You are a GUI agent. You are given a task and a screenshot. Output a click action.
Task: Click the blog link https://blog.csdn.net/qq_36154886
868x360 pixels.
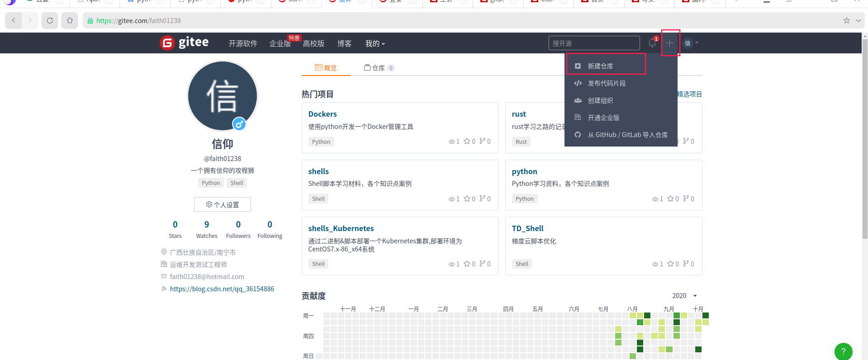coord(222,289)
